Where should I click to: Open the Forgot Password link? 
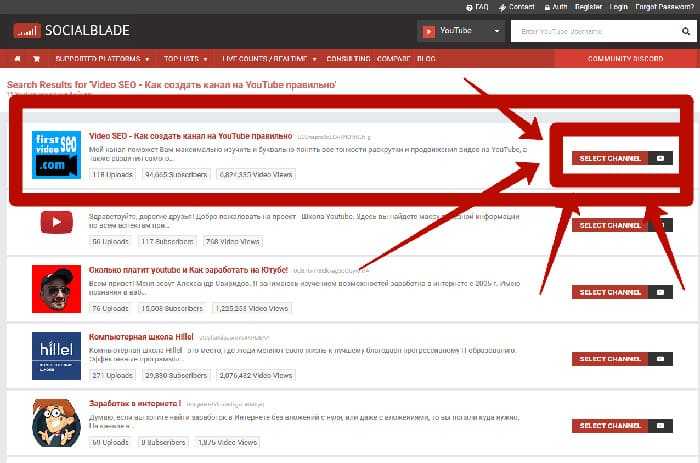664,7
